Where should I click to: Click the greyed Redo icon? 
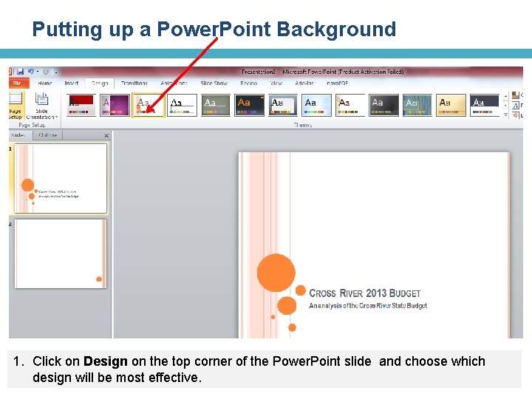click(x=46, y=72)
